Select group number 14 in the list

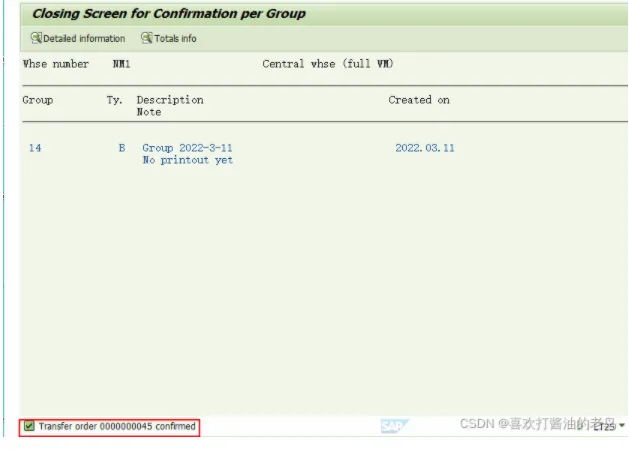click(x=35, y=148)
